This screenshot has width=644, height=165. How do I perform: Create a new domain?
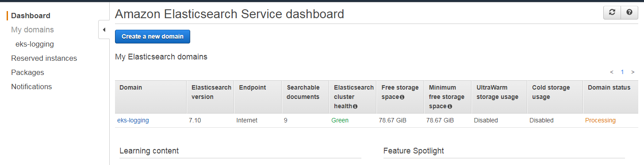pyautogui.click(x=153, y=36)
